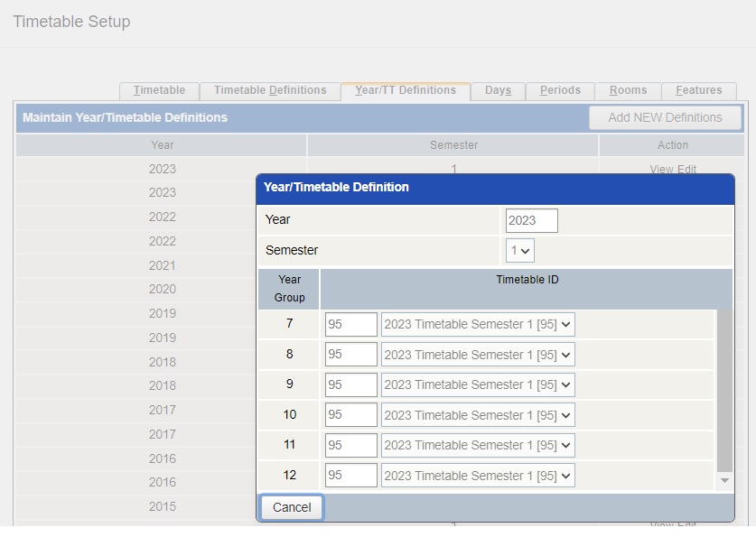Expand the Timetable ID dropdown for Year Group 11

pos(478,445)
